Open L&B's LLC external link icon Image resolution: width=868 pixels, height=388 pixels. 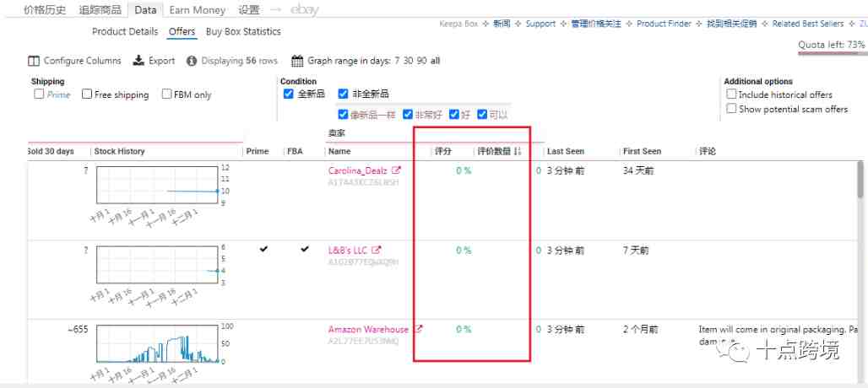pyautogui.click(x=376, y=250)
